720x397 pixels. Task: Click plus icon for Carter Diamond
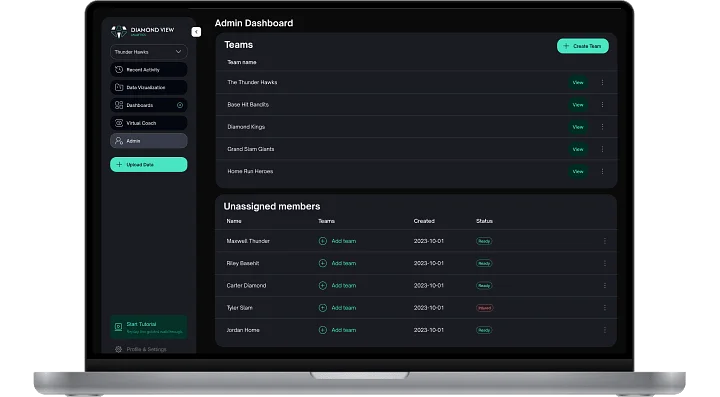point(323,285)
